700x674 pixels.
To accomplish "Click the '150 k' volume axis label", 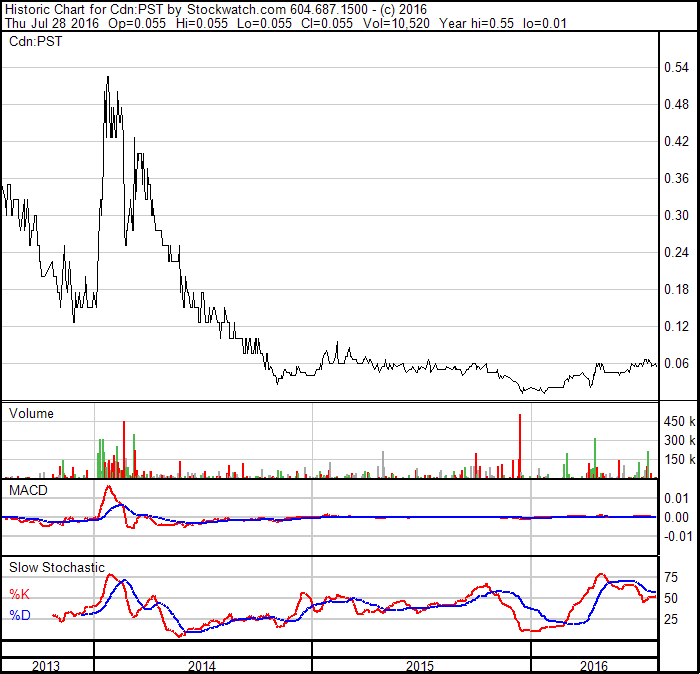I will [x=679, y=460].
